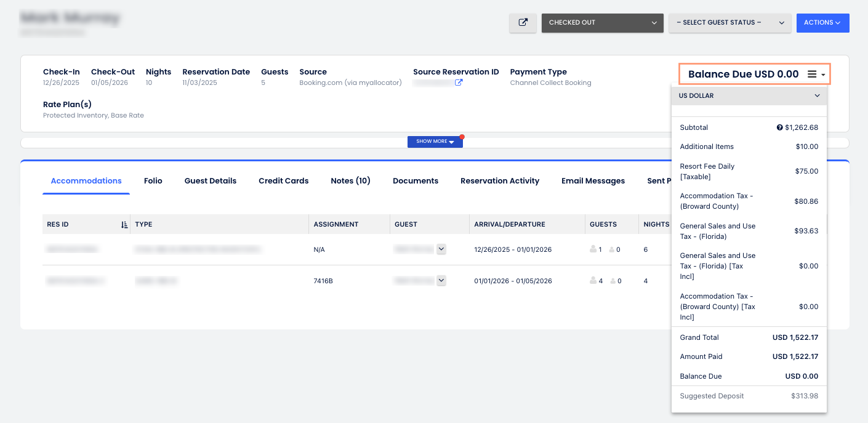Open the SELECT GUEST STATUS dropdown
The height and width of the screenshot is (423, 868).
[730, 23]
